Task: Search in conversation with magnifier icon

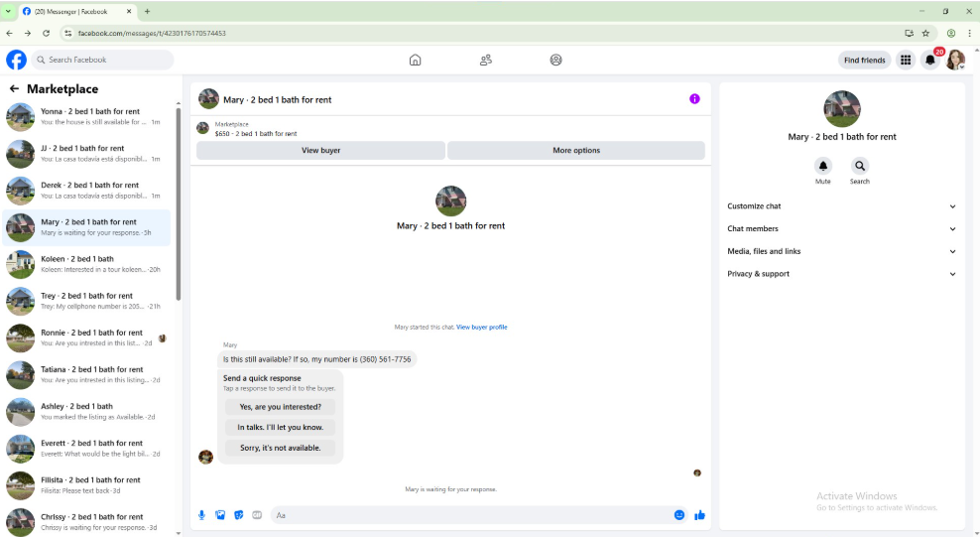Action: (x=859, y=166)
